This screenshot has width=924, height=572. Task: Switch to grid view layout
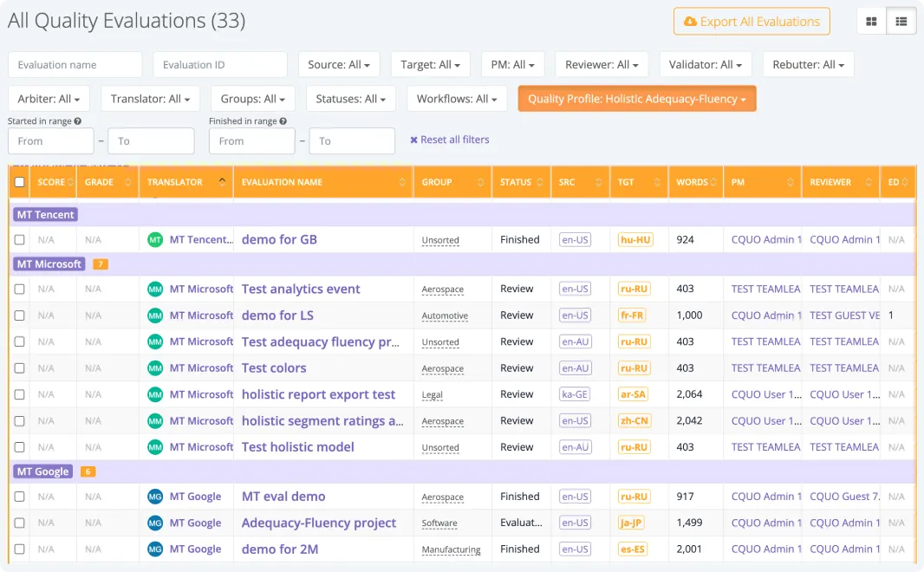coord(871,22)
